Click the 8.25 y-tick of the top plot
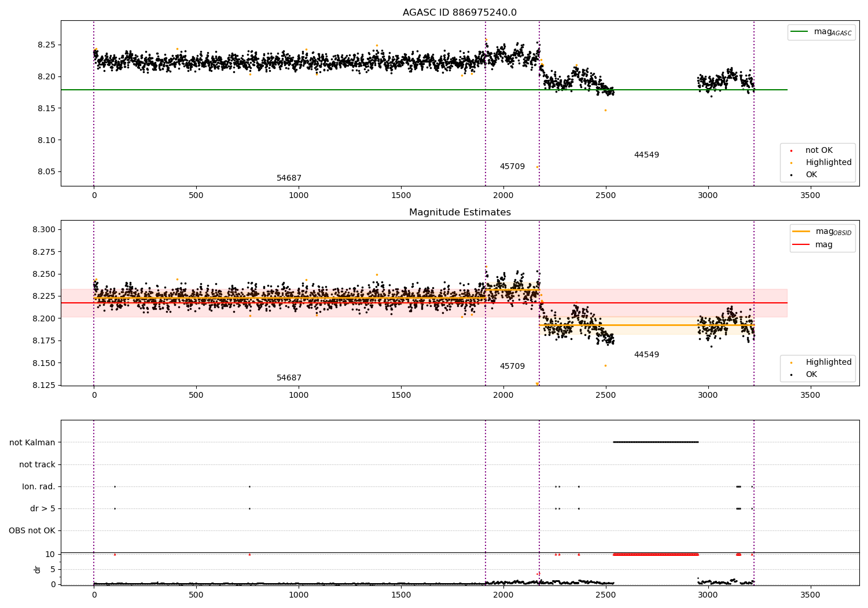 [46, 45]
